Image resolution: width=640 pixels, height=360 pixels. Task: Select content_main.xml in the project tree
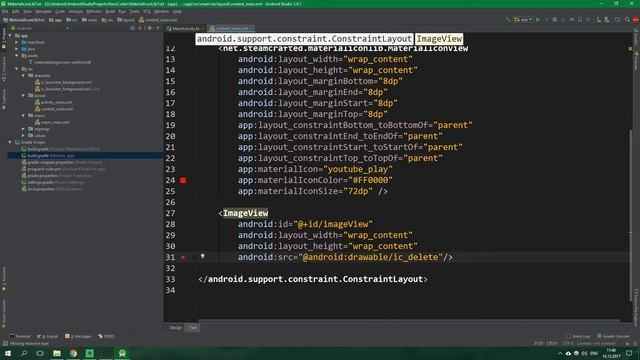pos(54,109)
